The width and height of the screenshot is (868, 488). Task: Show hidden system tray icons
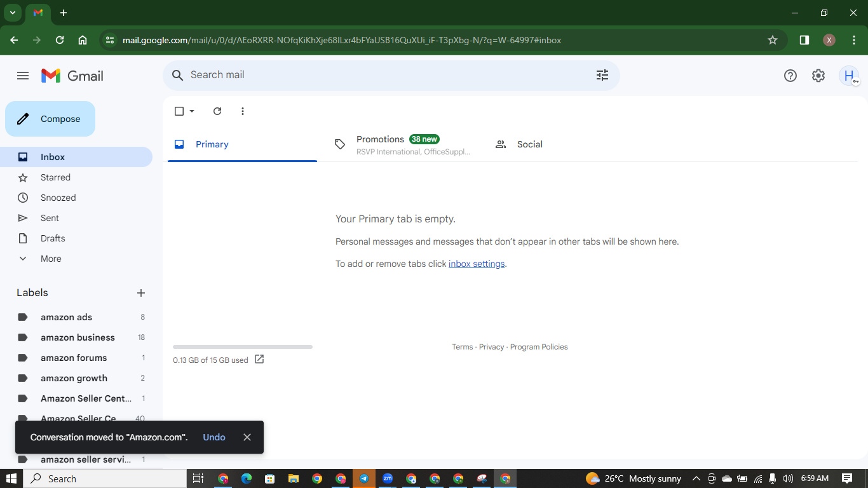(696, 478)
